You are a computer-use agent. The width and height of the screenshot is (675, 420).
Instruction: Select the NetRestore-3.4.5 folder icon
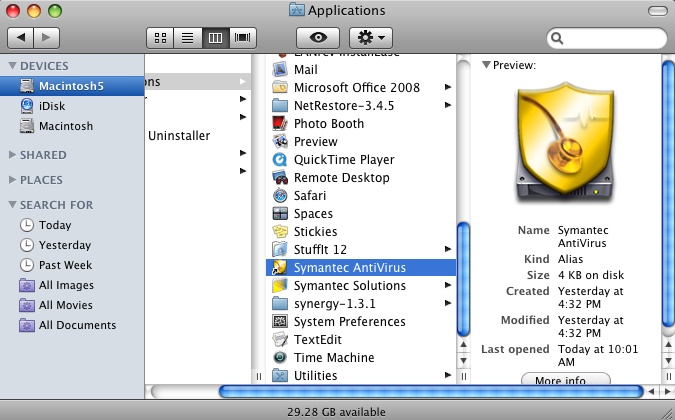coord(280,105)
